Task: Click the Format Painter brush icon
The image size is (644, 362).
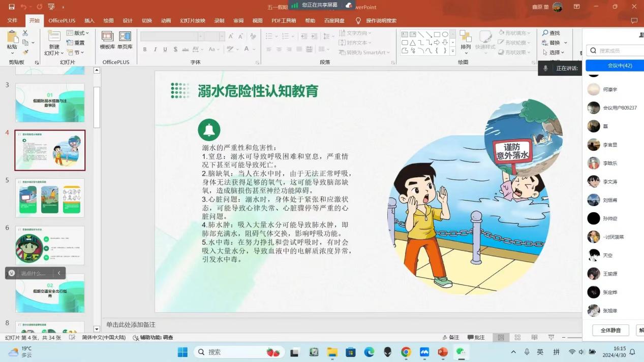Action: pyautogui.click(x=25, y=52)
